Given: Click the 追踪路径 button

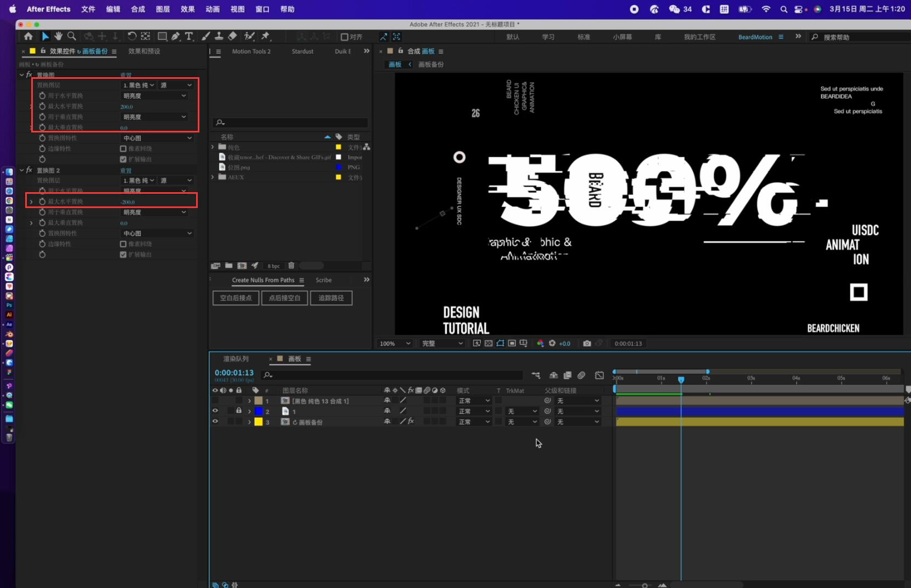Looking at the screenshot, I should pos(331,298).
